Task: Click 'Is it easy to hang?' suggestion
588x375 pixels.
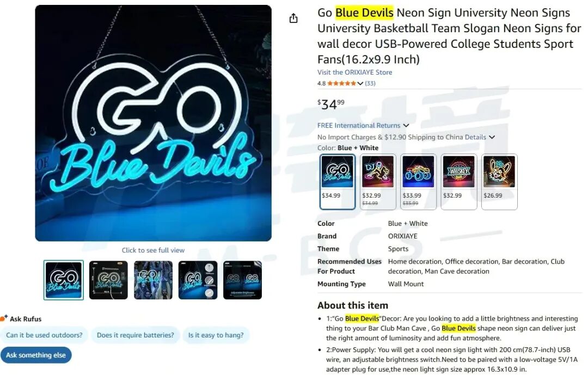Action: coord(216,335)
